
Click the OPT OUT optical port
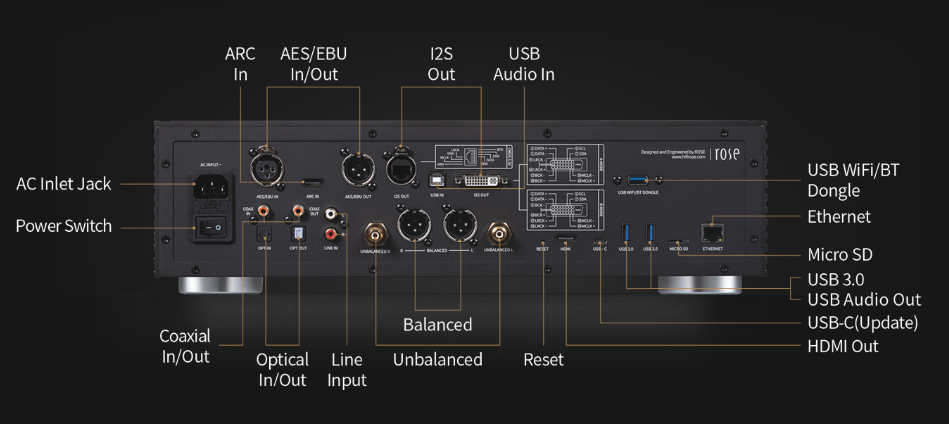coord(298,233)
